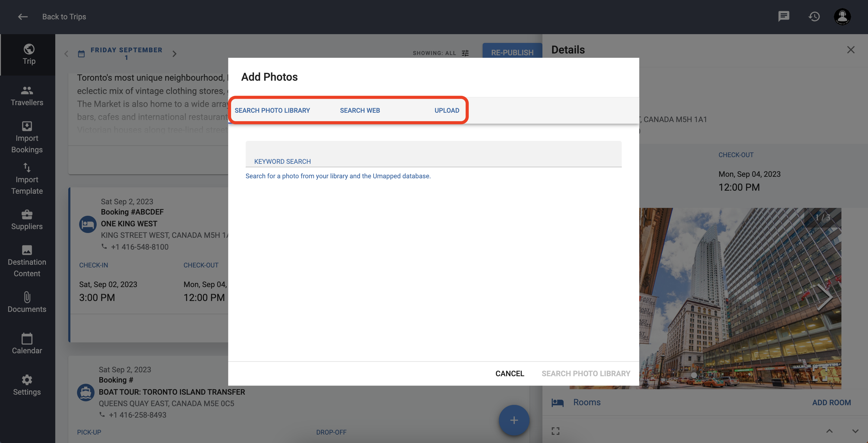Close the Details panel
Screen dimensions: 868x443
click(x=850, y=50)
